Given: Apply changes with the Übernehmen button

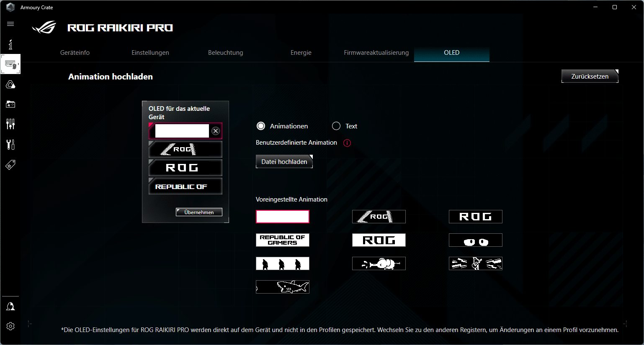Looking at the screenshot, I should (x=199, y=212).
